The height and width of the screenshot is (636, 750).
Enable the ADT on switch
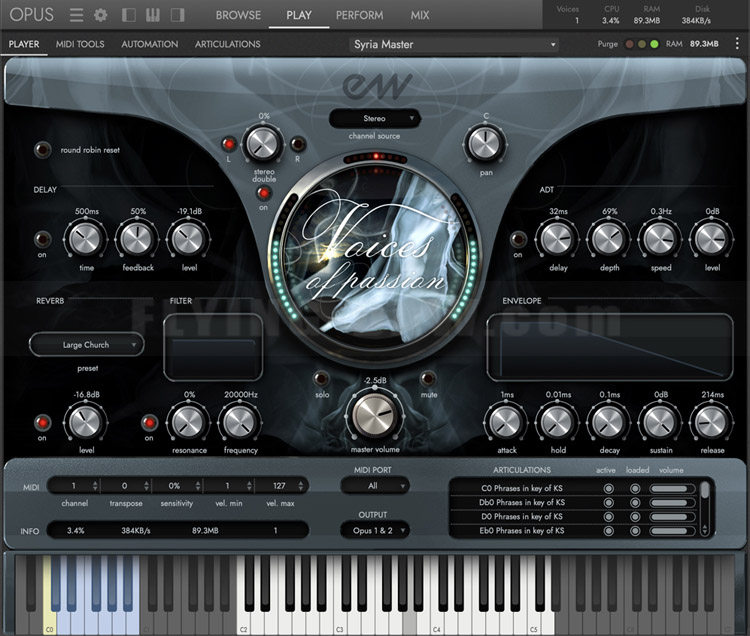click(x=518, y=239)
